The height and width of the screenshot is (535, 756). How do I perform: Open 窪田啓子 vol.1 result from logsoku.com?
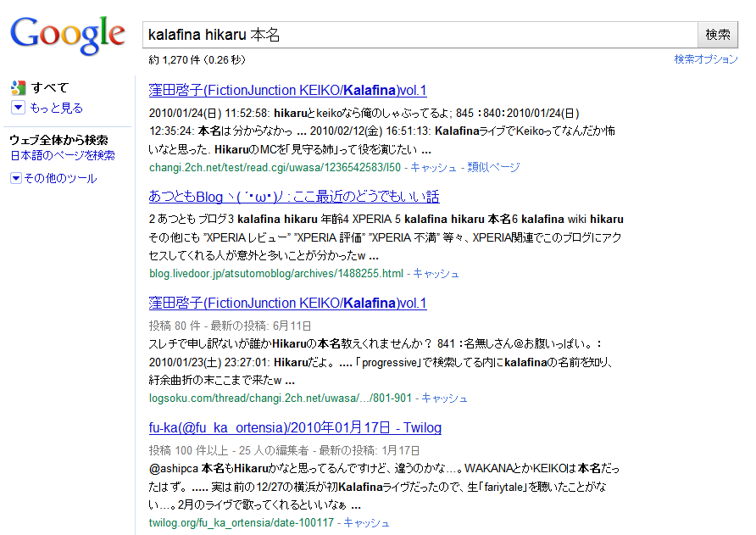[x=288, y=303]
